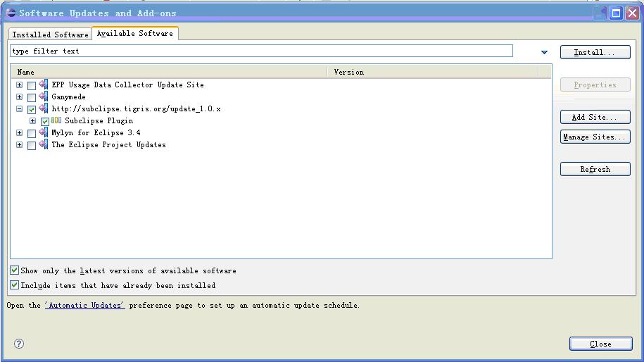Expand the EPP Usage Data Collector node

click(x=19, y=85)
